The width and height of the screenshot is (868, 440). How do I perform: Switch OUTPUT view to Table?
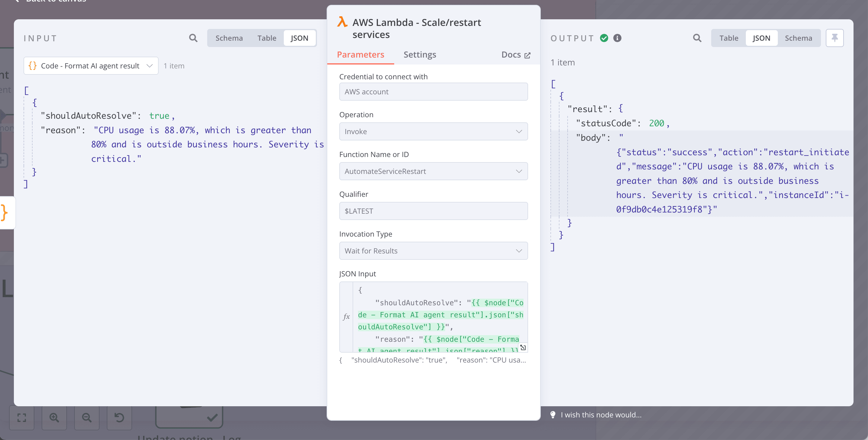click(x=729, y=38)
